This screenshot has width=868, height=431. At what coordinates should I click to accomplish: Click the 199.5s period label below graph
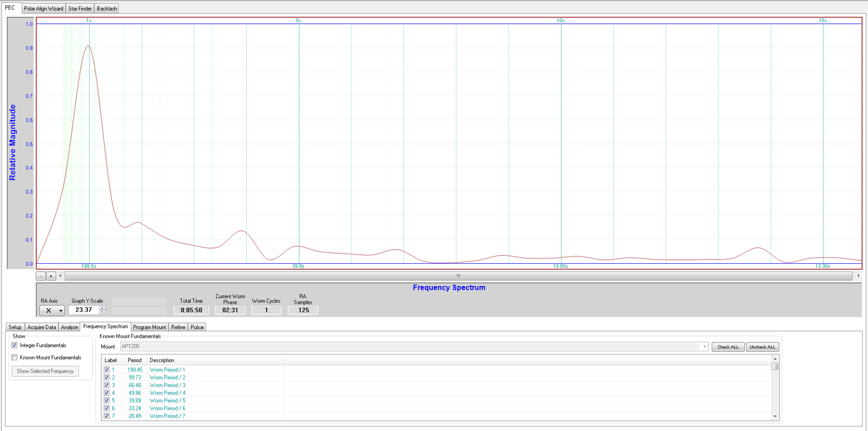[89, 266]
